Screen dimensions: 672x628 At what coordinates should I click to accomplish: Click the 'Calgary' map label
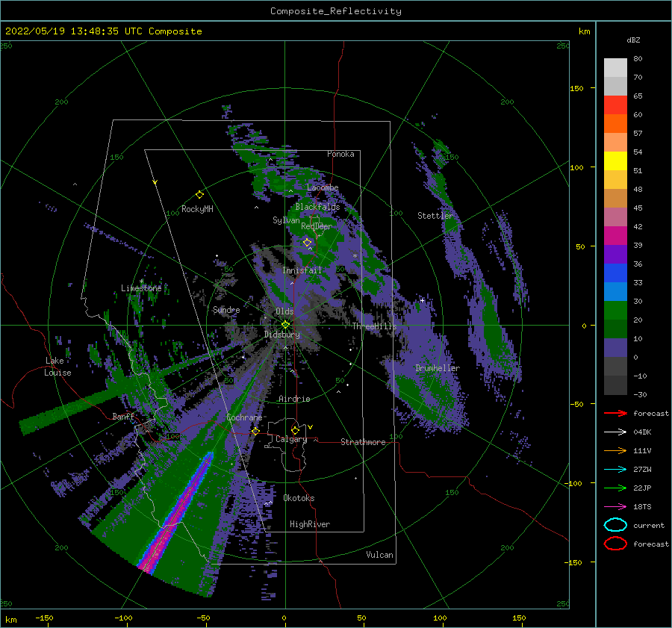click(x=291, y=439)
